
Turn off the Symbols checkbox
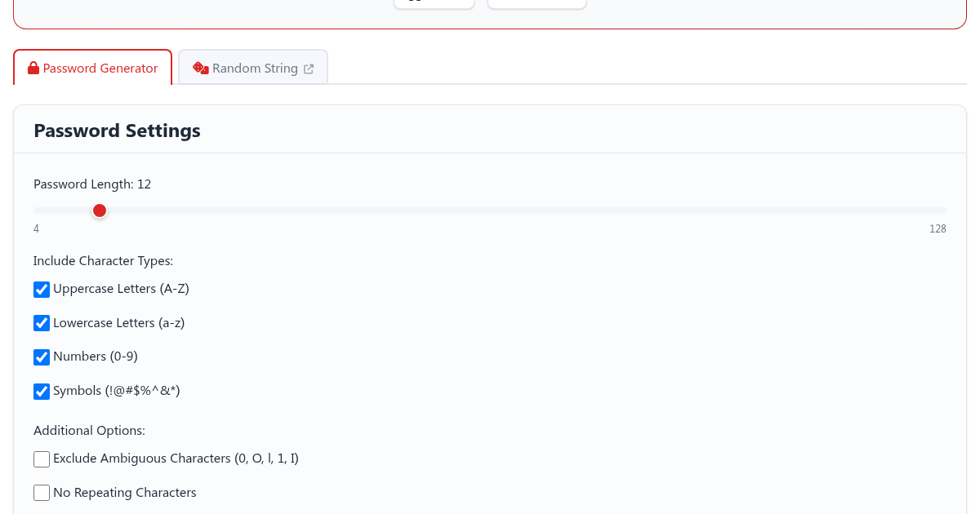(42, 392)
